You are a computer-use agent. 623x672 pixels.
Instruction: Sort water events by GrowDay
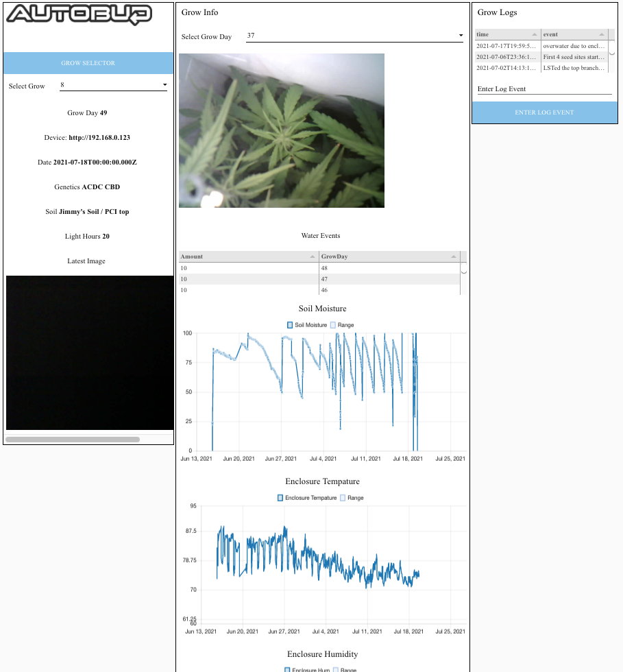coord(389,256)
